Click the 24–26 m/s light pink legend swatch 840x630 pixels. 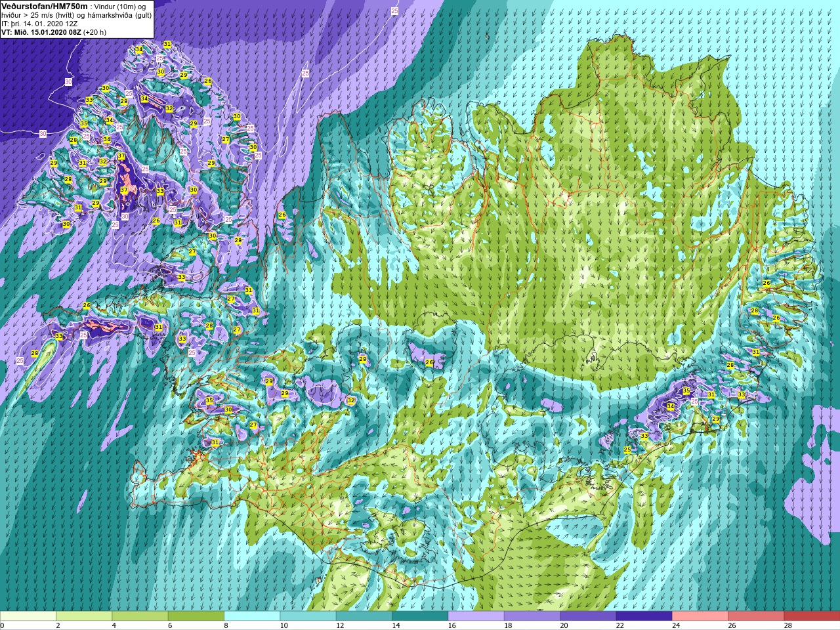click(700, 616)
